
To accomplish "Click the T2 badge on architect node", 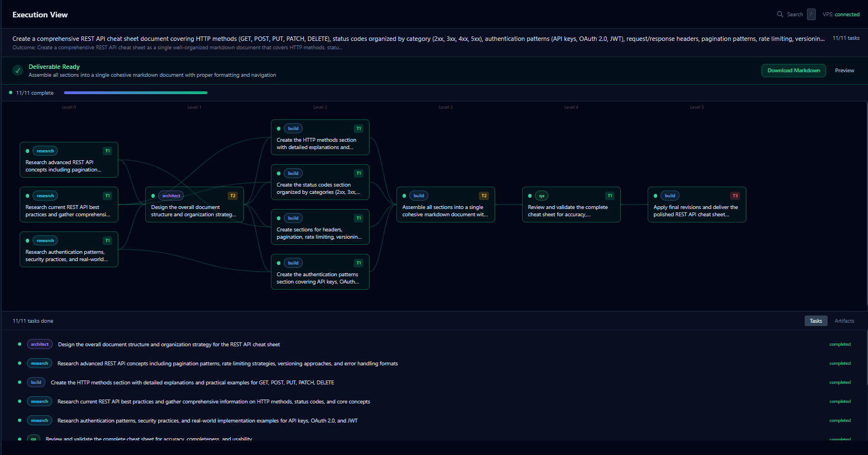I will (233, 196).
